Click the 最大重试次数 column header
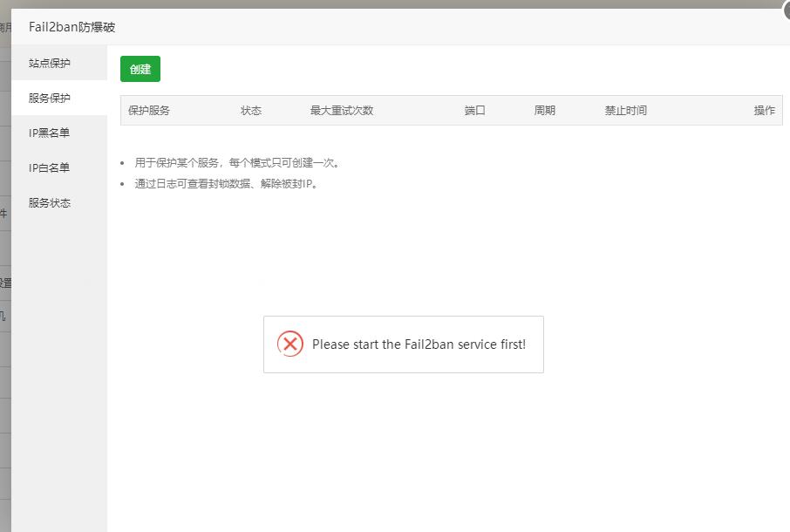This screenshot has width=790, height=532. (x=342, y=111)
